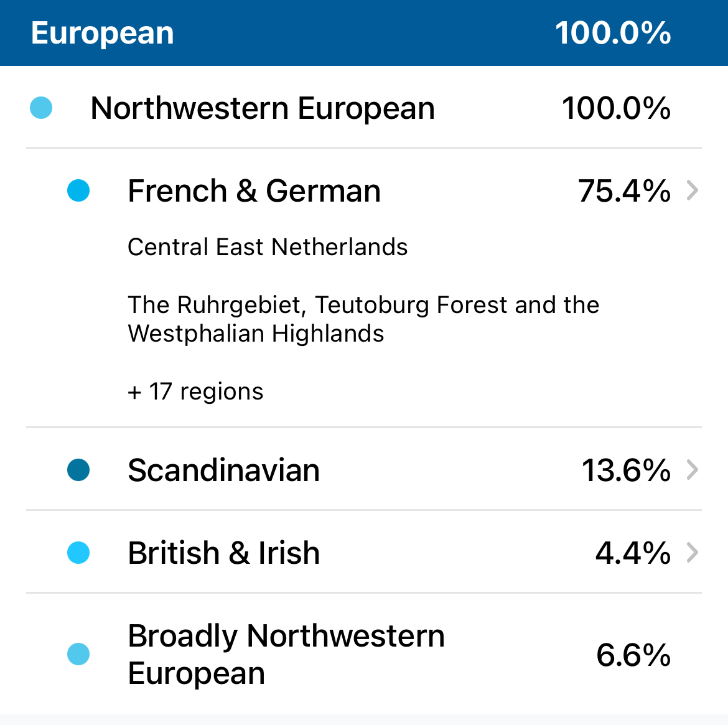Expand British & Irish details chevron
Viewport: 728px width, 725px height.
coord(692,553)
